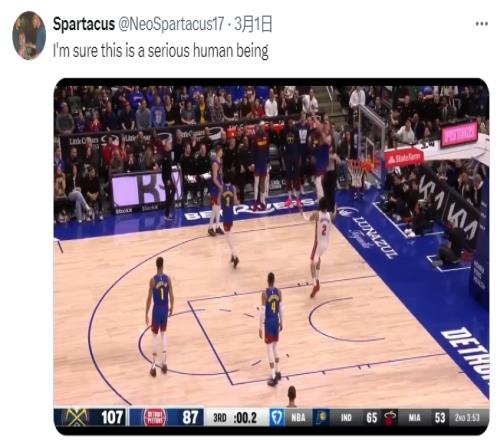
Task: Click the basketball hoop in the video
Action: point(360,171)
